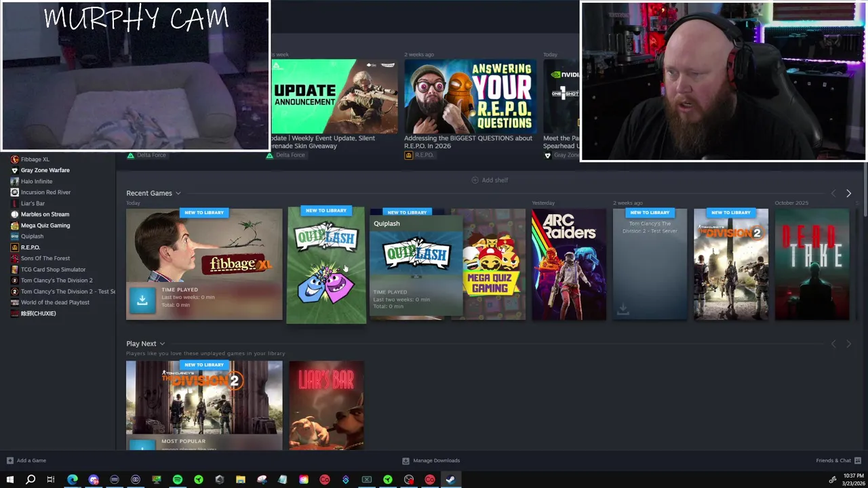
Task: Open Task View from taskbar
Action: (51, 480)
